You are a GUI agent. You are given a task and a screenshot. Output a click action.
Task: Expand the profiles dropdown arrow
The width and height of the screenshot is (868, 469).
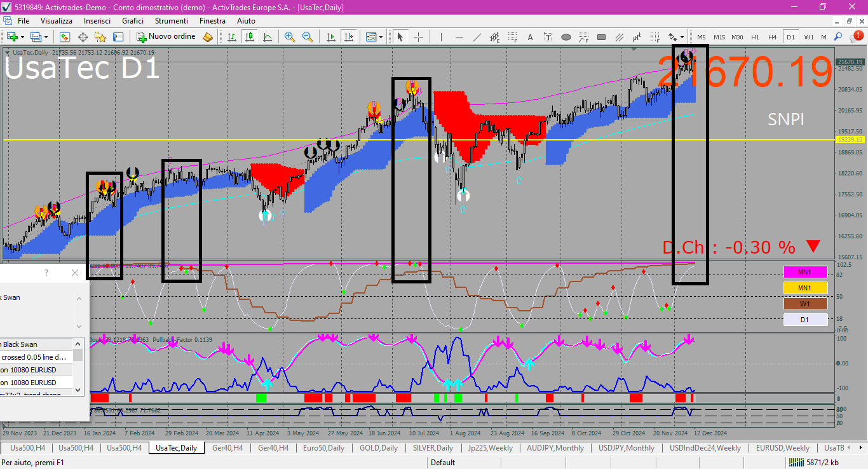[x=46, y=37]
